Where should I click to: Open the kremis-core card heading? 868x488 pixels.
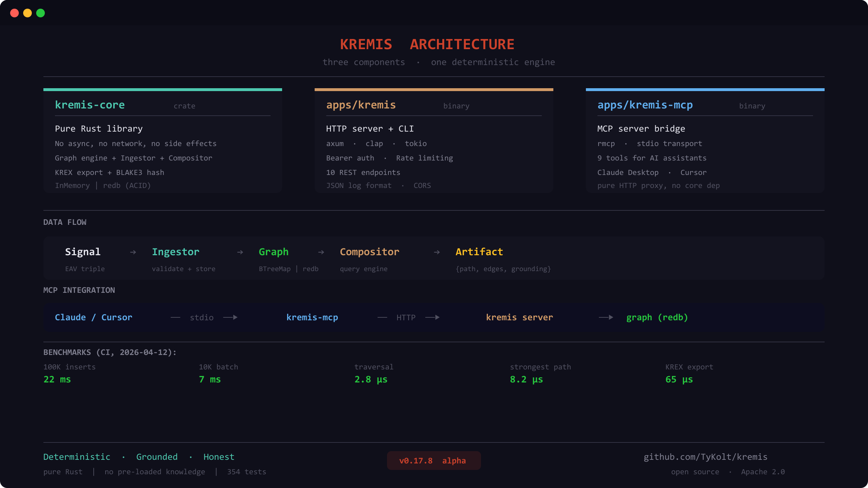(x=90, y=105)
